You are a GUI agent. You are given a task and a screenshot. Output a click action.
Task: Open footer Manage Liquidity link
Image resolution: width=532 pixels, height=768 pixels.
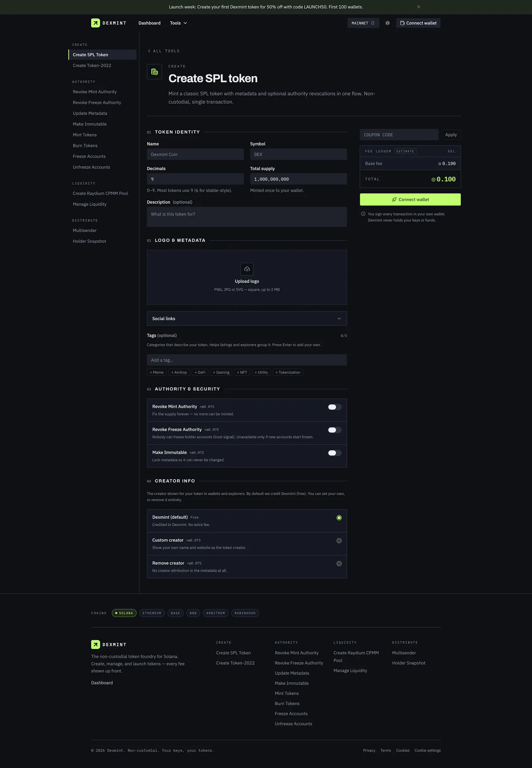350,670
